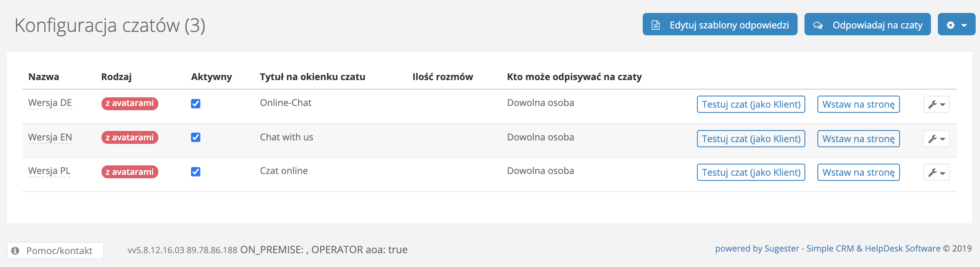
Task: Click the z avatarami badge for Wersja DE
Action: (x=129, y=103)
